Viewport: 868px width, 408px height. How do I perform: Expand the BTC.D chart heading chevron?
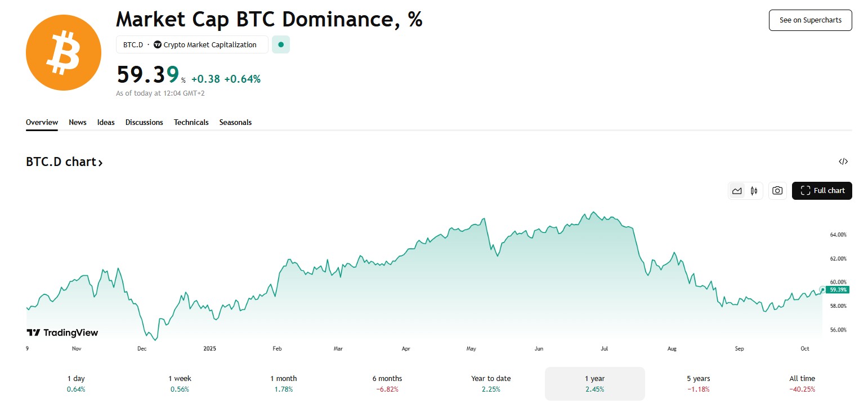(100, 163)
